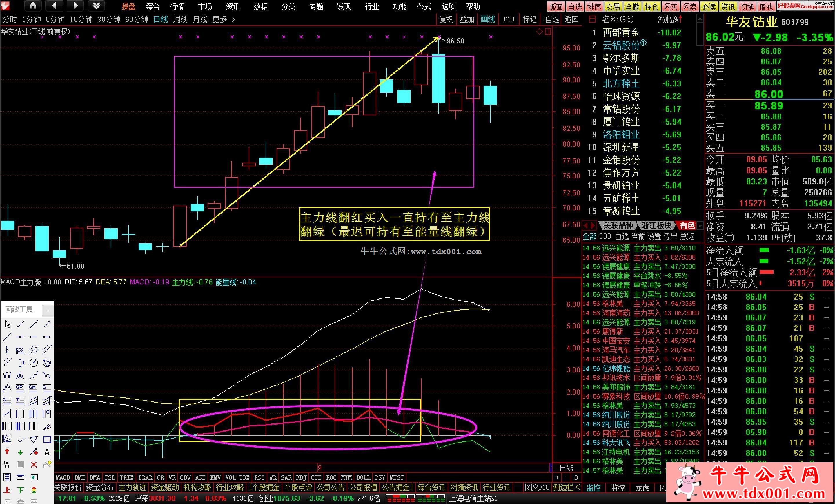Select the arrow line drawing tool
The width and height of the screenshot is (835, 504).
click(47, 325)
